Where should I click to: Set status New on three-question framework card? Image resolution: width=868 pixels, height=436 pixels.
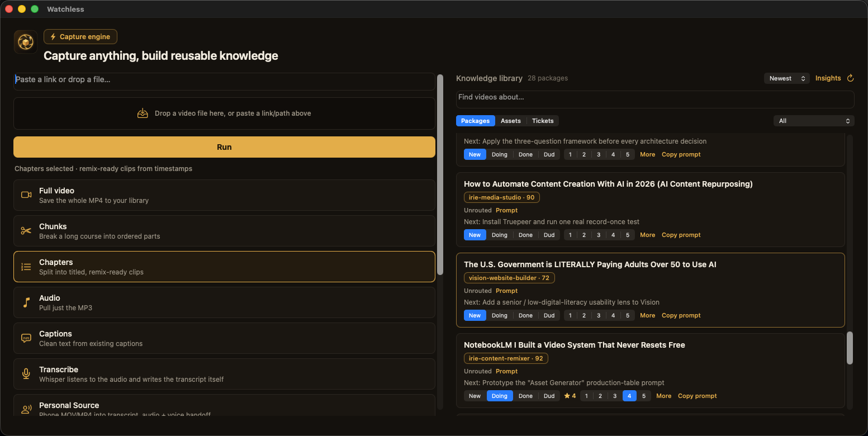tap(475, 154)
